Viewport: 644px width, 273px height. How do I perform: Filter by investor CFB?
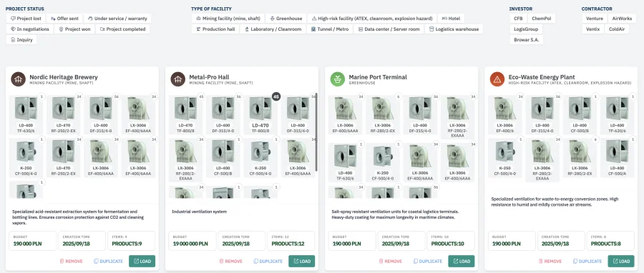[518, 19]
